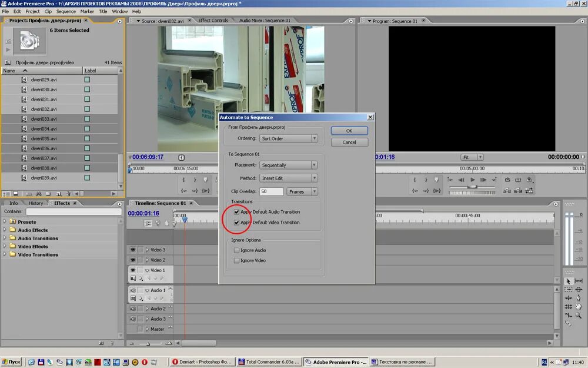The width and height of the screenshot is (588, 368).
Task: Click the Clip Overlap value field
Action: (x=272, y=191)
